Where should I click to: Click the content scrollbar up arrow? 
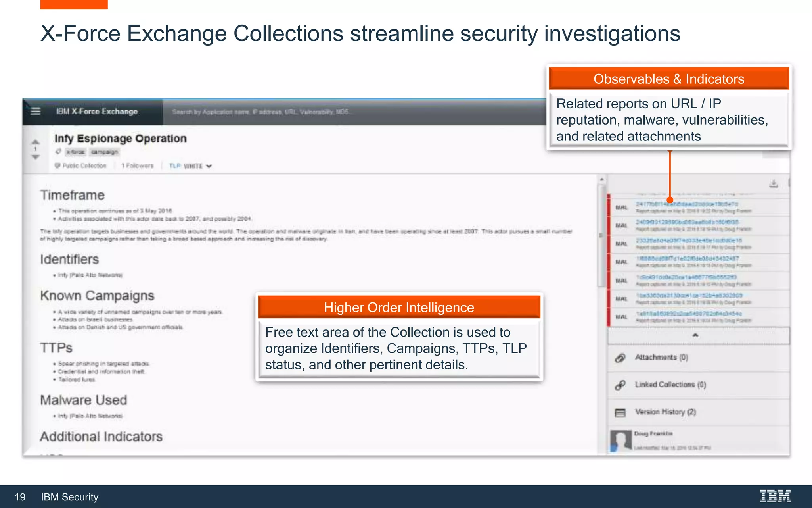(601, 180)
